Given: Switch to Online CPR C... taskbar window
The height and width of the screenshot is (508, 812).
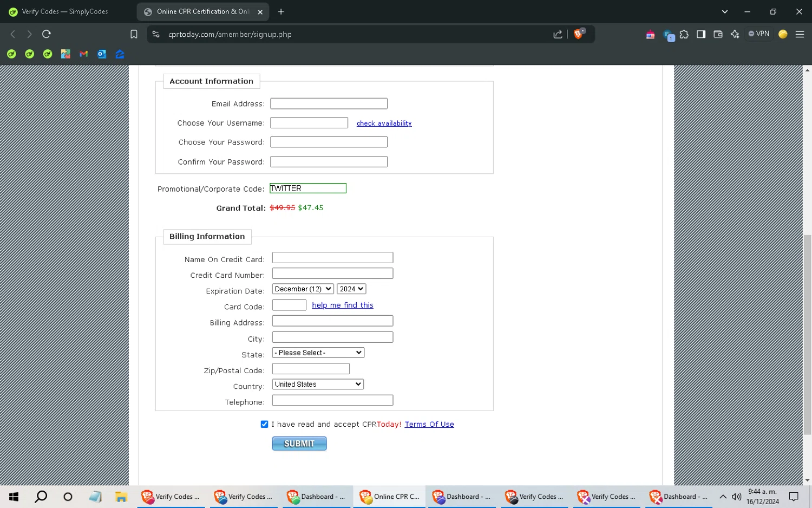Looking at the screenshot, I should [389, 497].
